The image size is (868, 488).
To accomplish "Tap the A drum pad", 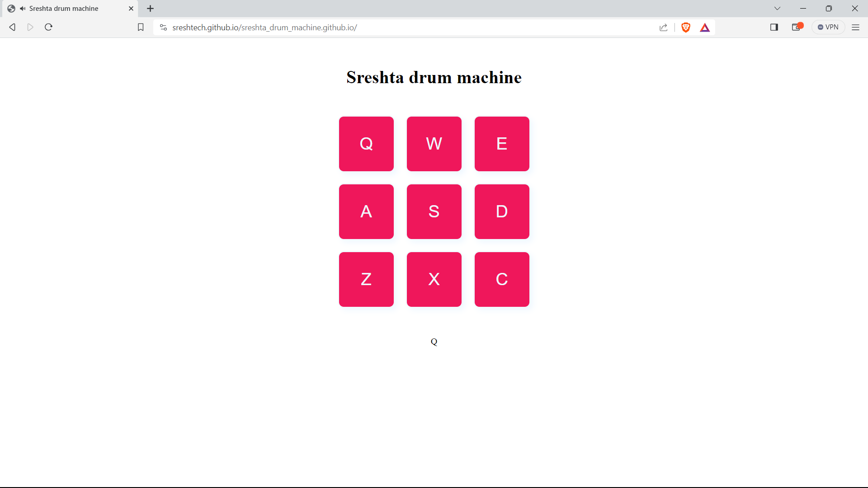I will pos(366,211).
